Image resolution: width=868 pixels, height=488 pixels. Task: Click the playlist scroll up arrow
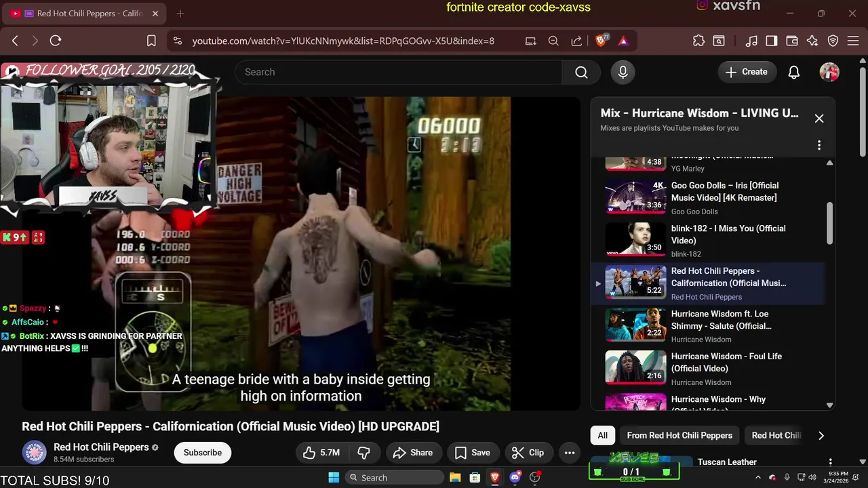tap(829, 163)
